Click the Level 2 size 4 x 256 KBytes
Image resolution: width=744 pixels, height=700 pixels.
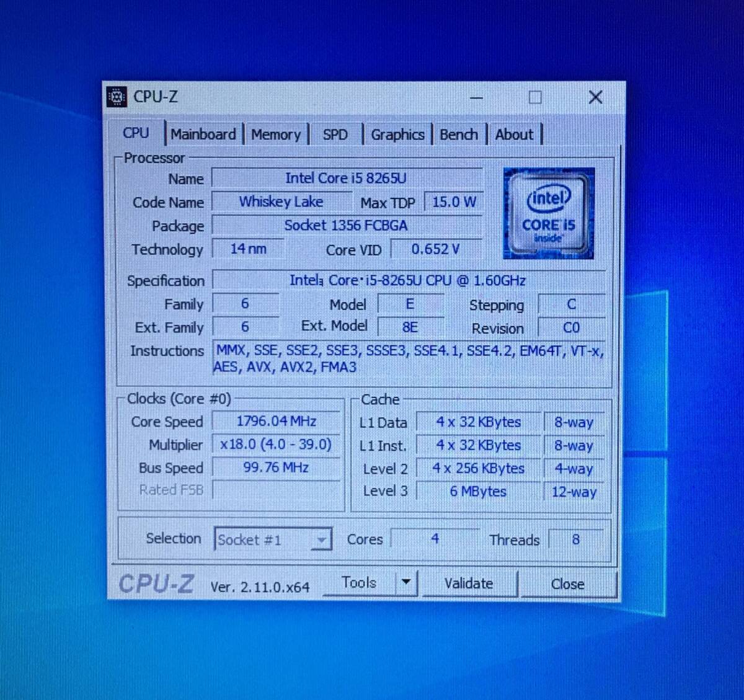tap(478, 469)
